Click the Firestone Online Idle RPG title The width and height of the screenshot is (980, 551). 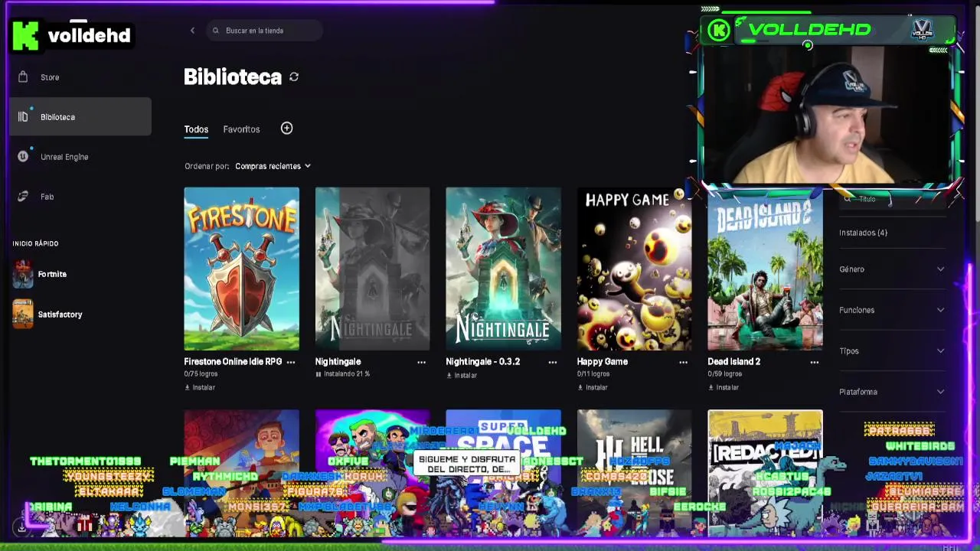233,361
